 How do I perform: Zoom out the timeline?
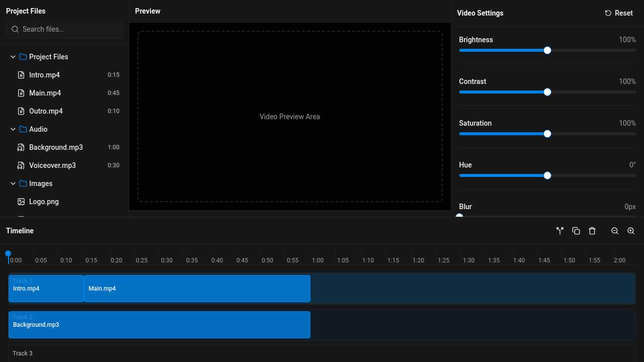(615, 231)
